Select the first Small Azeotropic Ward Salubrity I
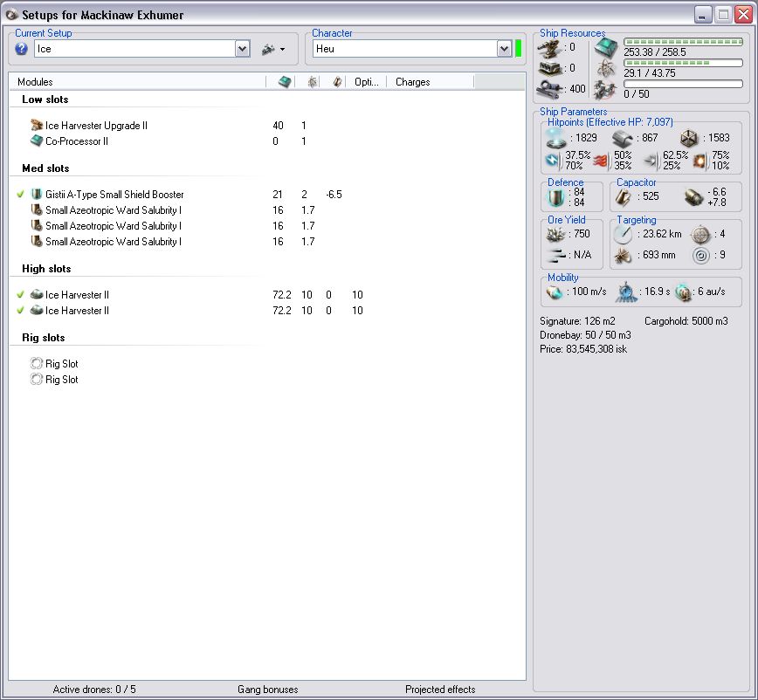Screen dimensions: 758x700 tap(114, 210)
